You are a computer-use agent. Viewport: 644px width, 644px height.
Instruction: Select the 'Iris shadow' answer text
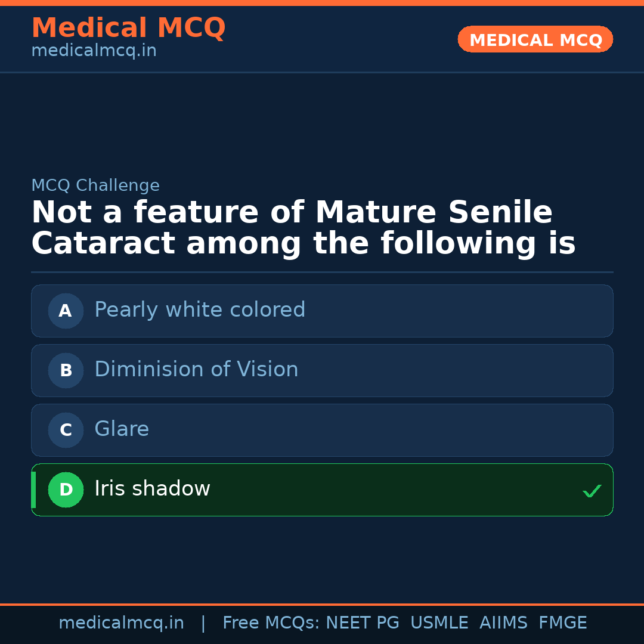[x=152, y=489]
